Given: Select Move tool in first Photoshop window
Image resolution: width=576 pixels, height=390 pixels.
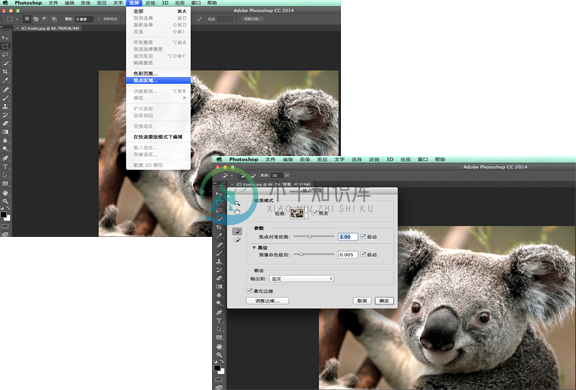Looking at the screenshot, I should [5, 38].
